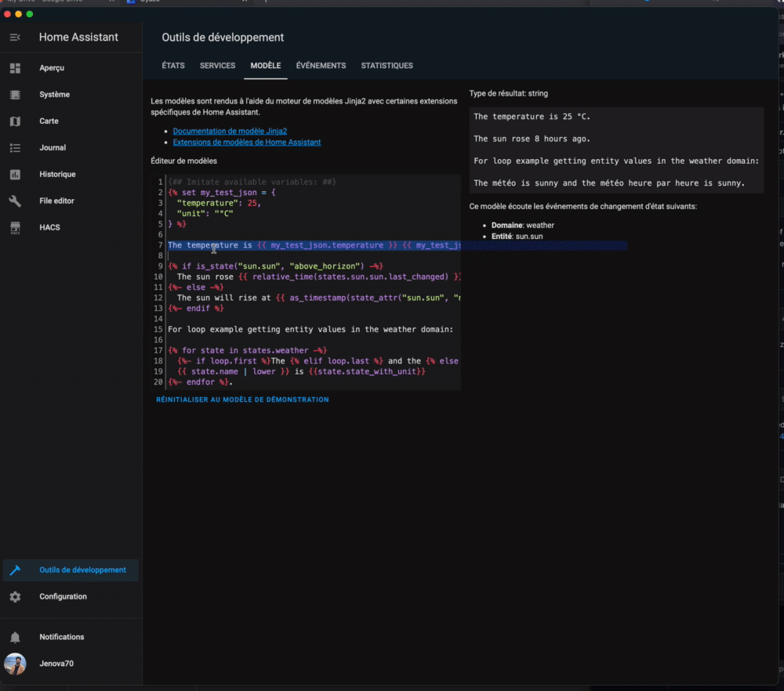784x691 pixels.
Task: Open the File editor wrench icon
Action: 15,201
